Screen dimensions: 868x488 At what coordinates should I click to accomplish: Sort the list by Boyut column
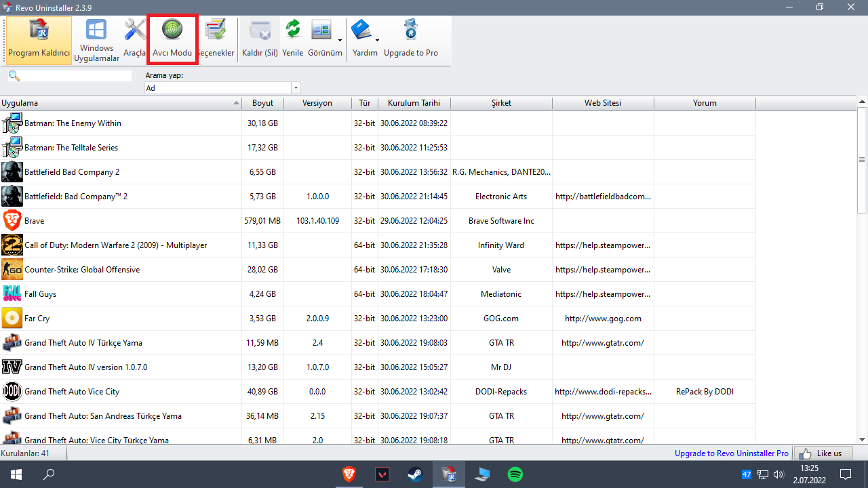[x=262, y=103]
